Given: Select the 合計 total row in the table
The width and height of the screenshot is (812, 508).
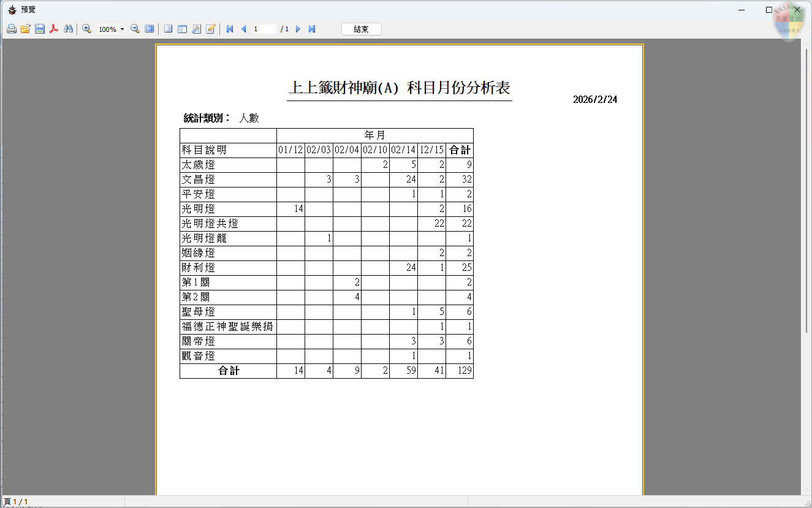Looking at the screenshot, I should [227, 370].
